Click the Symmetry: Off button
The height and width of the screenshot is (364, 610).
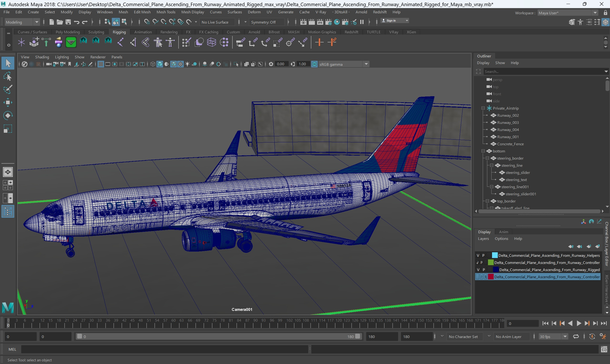[267, 22]
